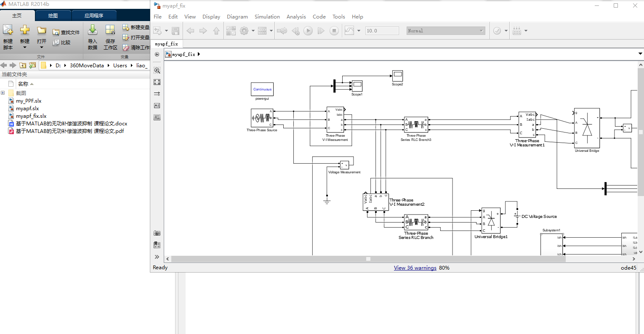Click Fit to View palette icon
The width and height of the screenshot is (644, 334).
pyautogui.click(x=157, y=82)
